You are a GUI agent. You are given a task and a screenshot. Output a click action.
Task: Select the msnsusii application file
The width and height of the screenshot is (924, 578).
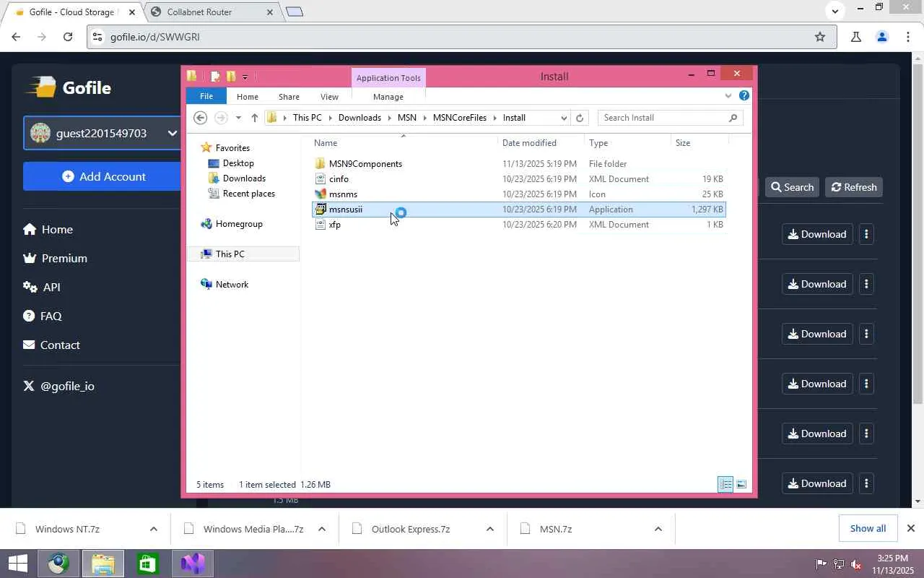518,210
